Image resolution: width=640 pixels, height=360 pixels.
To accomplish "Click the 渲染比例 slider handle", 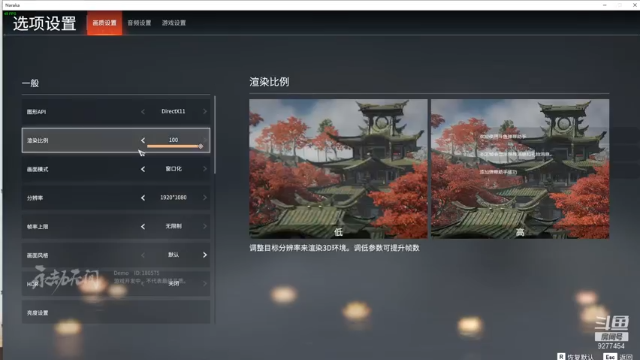I will pos(200,146).
